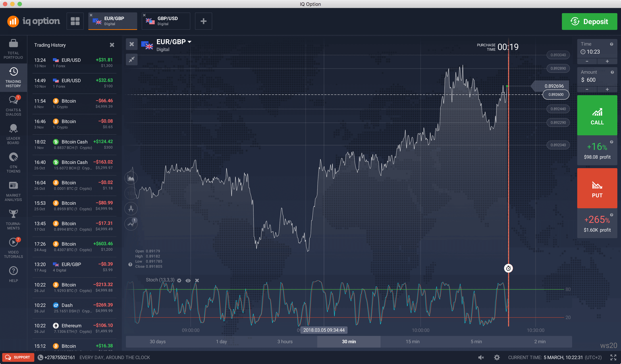Click the green CALL button
The width and height of the screenshot is (621, 364).
(x=597, y=115)
